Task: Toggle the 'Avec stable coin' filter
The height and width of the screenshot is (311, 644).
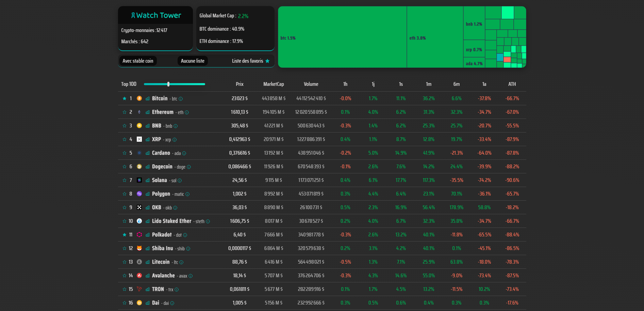Action: coord(138,61)
